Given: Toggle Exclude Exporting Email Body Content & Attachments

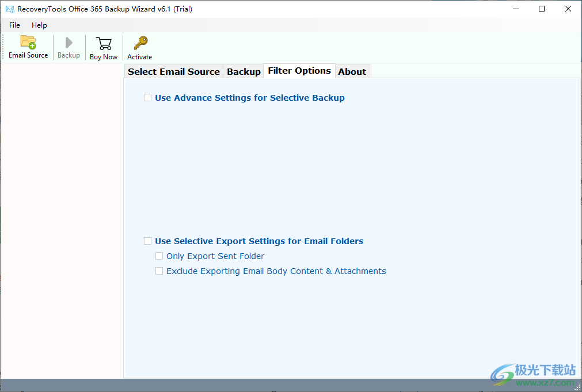Looking at the screenshot, I should (159, 271).
